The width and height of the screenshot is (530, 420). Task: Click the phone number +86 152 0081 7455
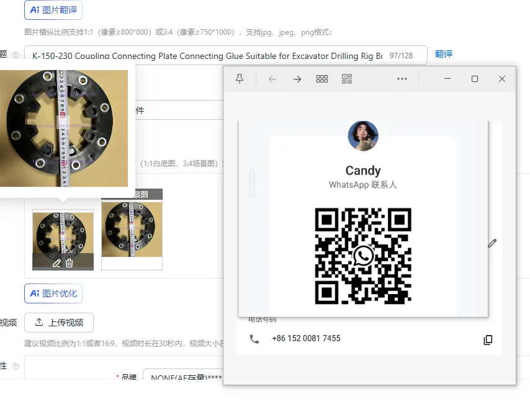pyautogui.click(x=306, y=338)
